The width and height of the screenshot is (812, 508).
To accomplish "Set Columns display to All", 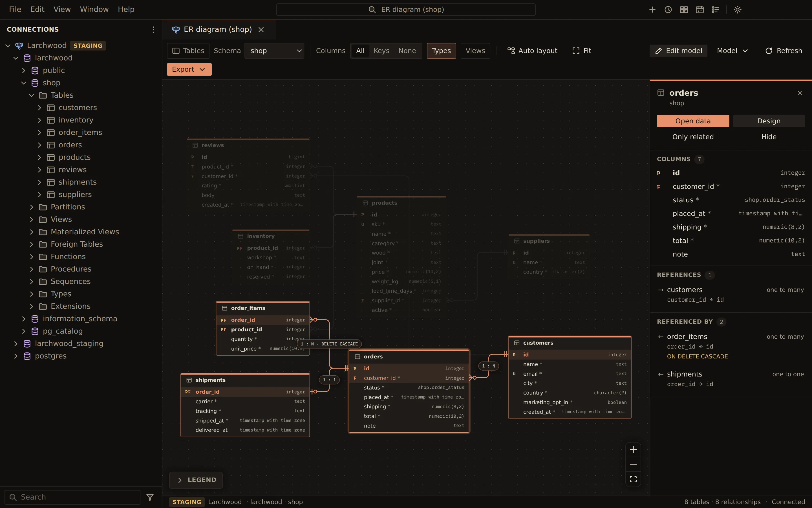I will pos(360,51).
